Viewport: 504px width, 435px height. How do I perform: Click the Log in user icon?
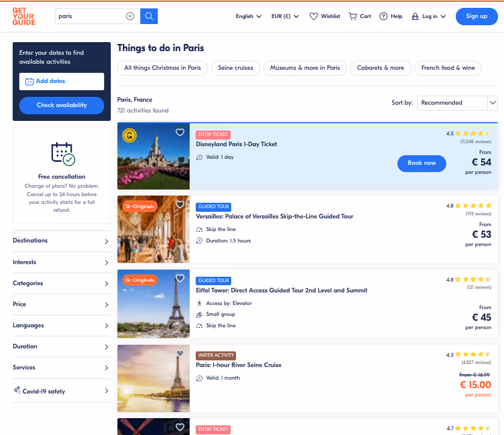(x=415, y=16)
